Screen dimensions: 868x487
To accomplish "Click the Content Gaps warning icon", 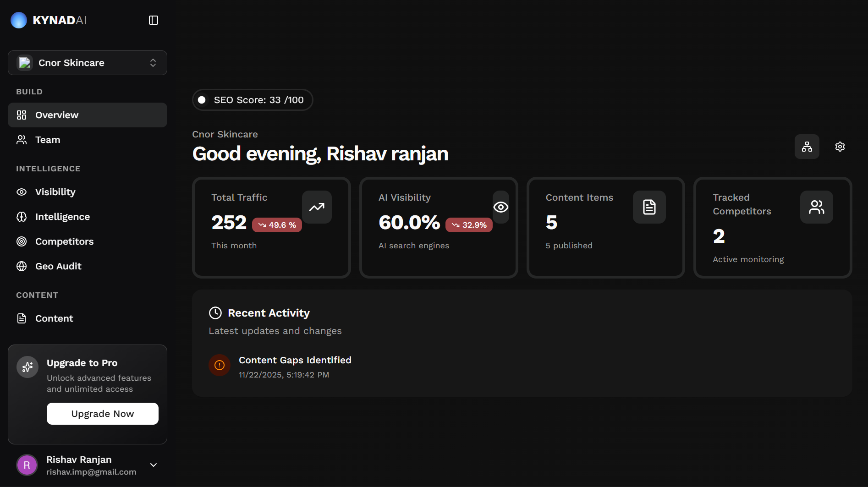I will coord(219,365).
